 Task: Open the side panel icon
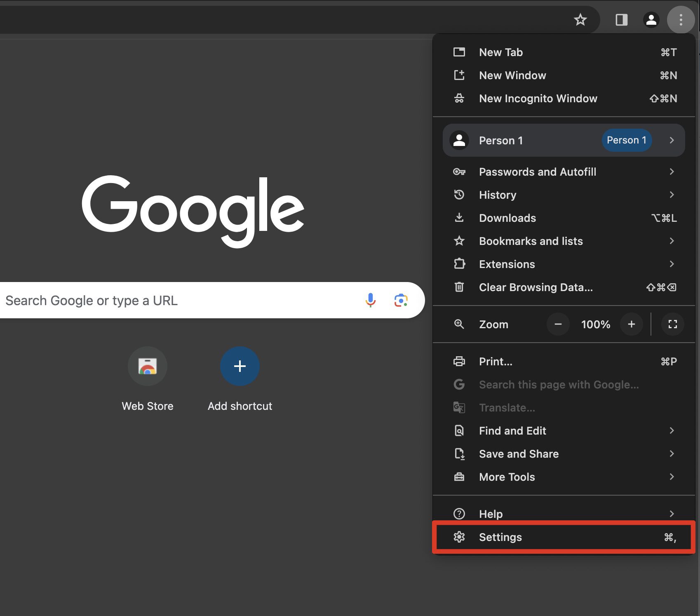pos(621,20)
